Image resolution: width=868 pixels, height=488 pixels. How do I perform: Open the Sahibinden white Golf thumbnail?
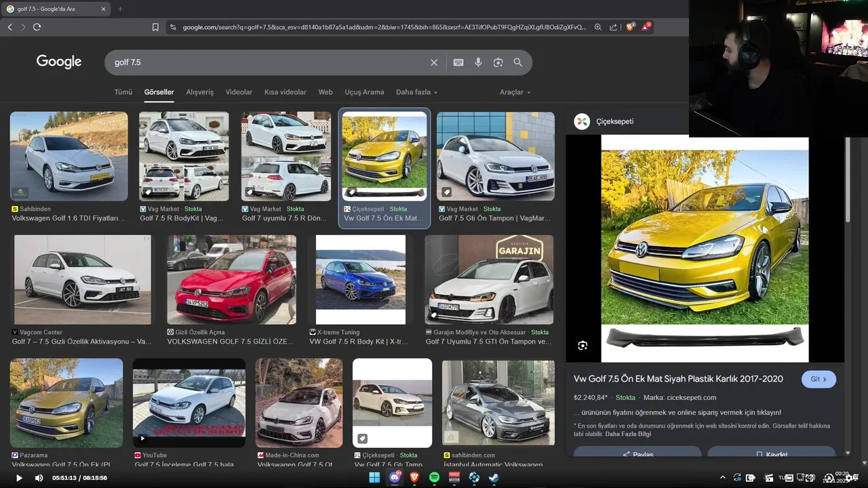coord(68,157)
